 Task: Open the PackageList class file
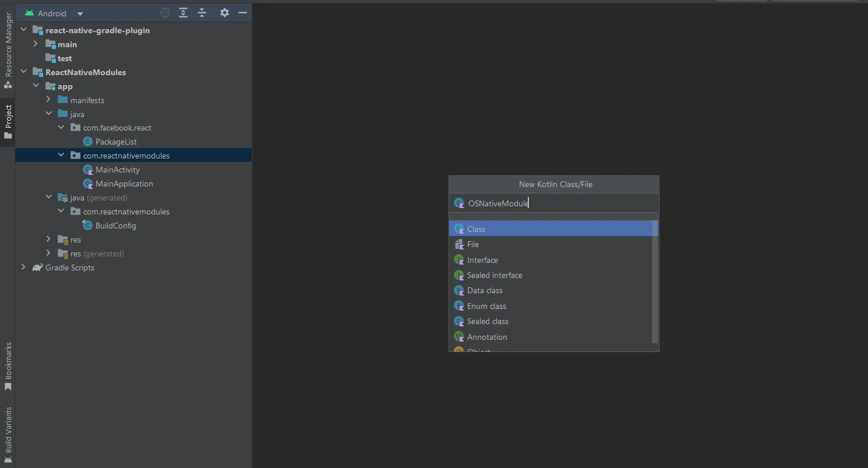(116, 142)
